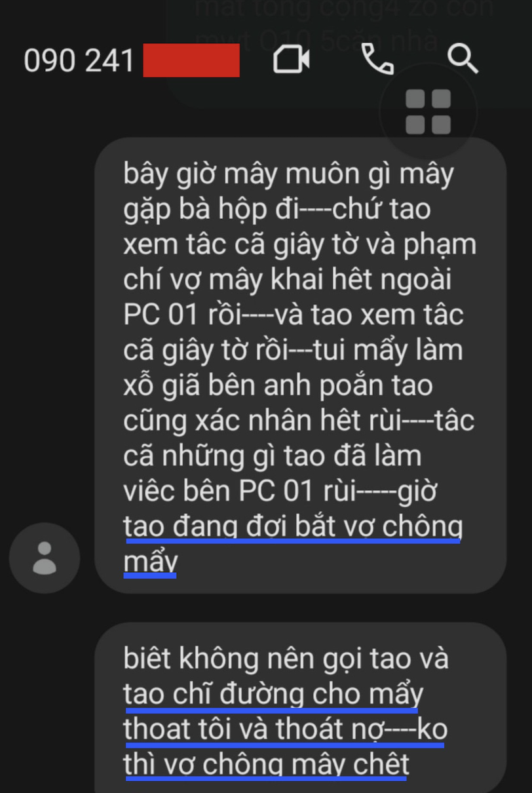This screenshot has height=793, width=532.
Task: Tap underlined line "thoat tôi và thoát nợ----ko"
Action: coord(286,729)
